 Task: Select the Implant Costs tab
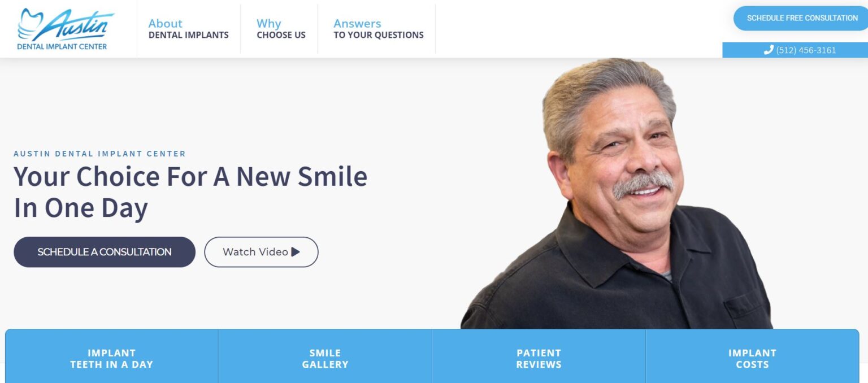(x=752, y=358)
